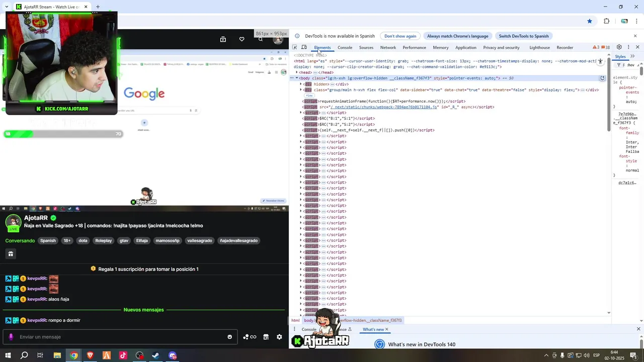
Task: Toggle the :hov element state button
Action: pos(631,65)
